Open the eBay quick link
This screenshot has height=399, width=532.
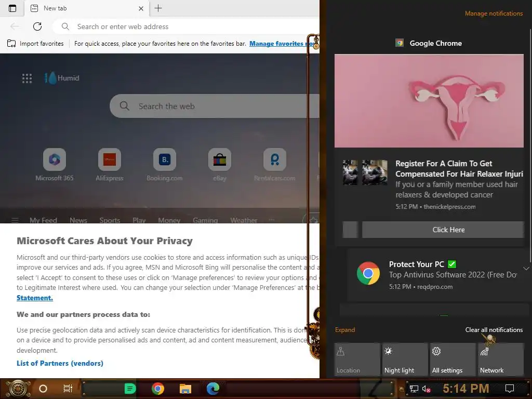pyautogui.click(x=220, y=165)
